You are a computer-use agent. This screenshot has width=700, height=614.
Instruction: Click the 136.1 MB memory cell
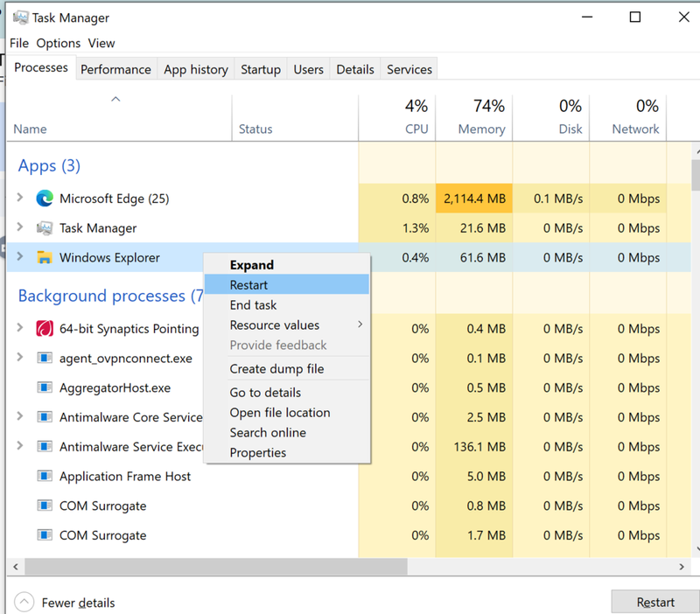(x=474, y=447)
